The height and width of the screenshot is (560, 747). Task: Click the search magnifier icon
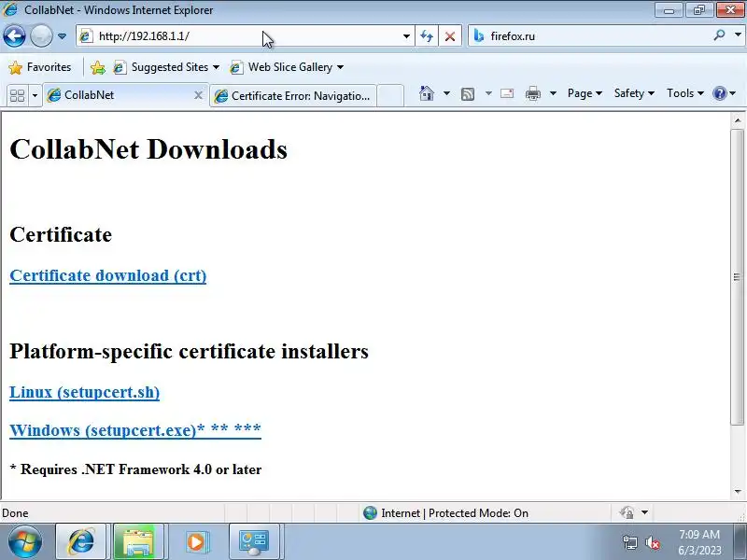click(719, 35)
